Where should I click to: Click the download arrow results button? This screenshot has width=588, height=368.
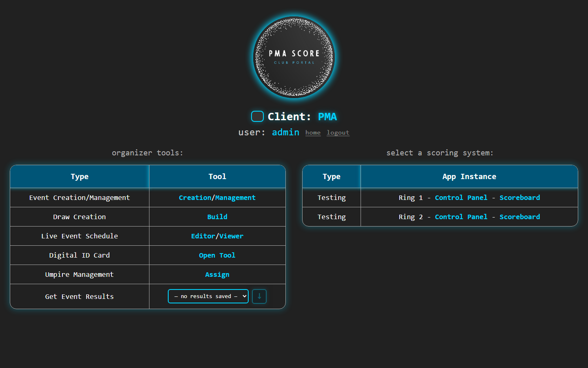pos(259,296)
